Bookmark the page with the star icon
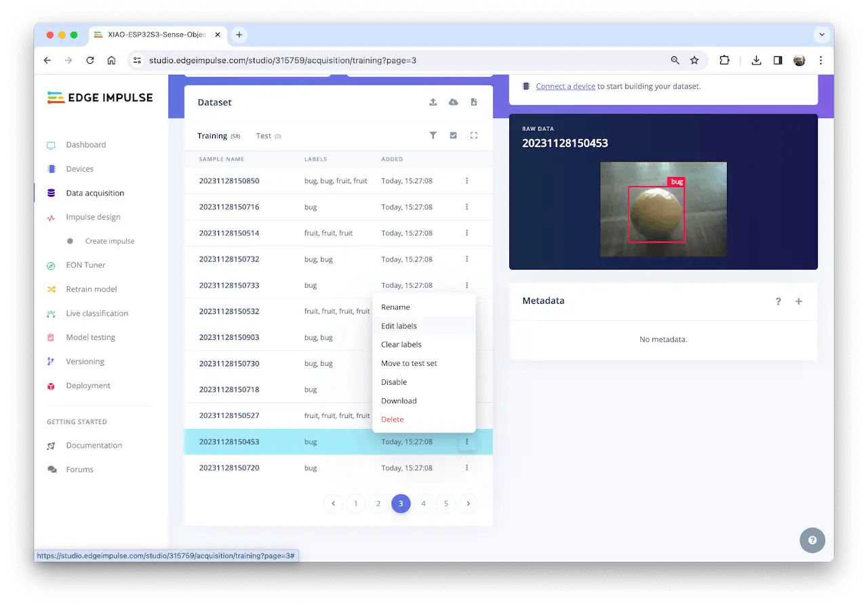The width and height of the screenshot is (868, 606). [x=694, y=60]
